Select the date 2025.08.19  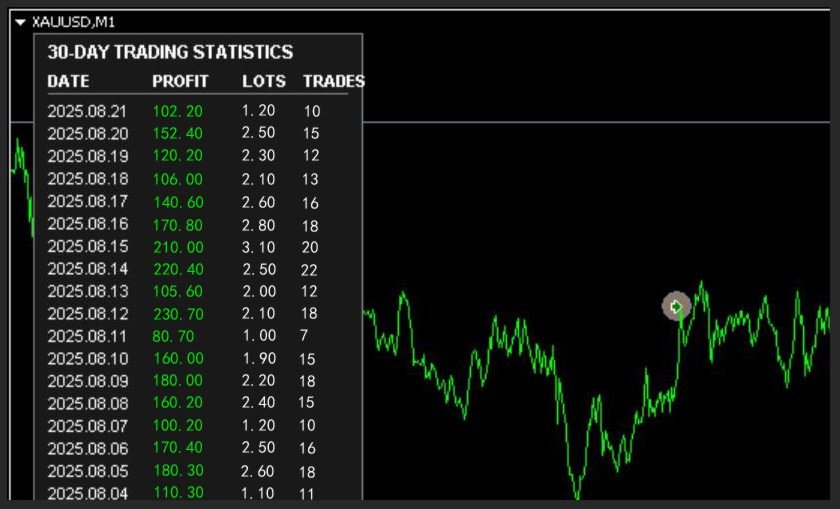[88, 156]
